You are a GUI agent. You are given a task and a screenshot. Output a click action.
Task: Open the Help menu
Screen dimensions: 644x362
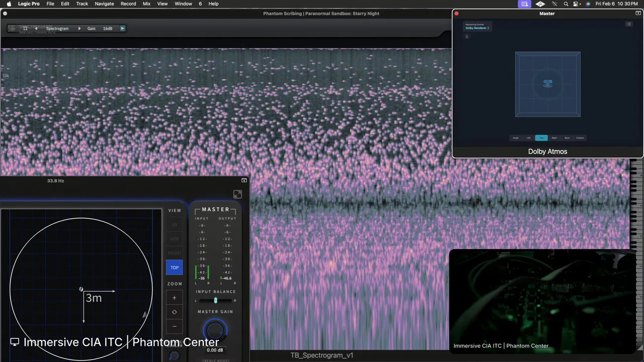pyautogui.click(x=213, y=4)
